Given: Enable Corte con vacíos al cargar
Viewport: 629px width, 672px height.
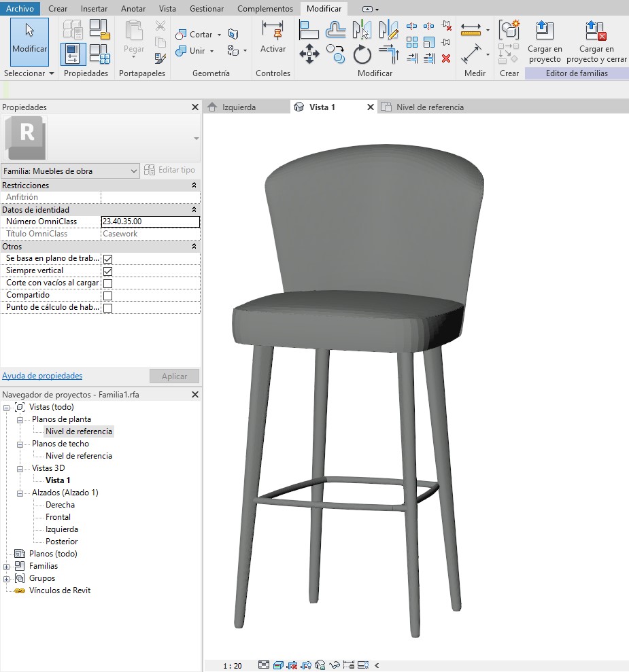Looking at the screenshot, I should (107, 283).
